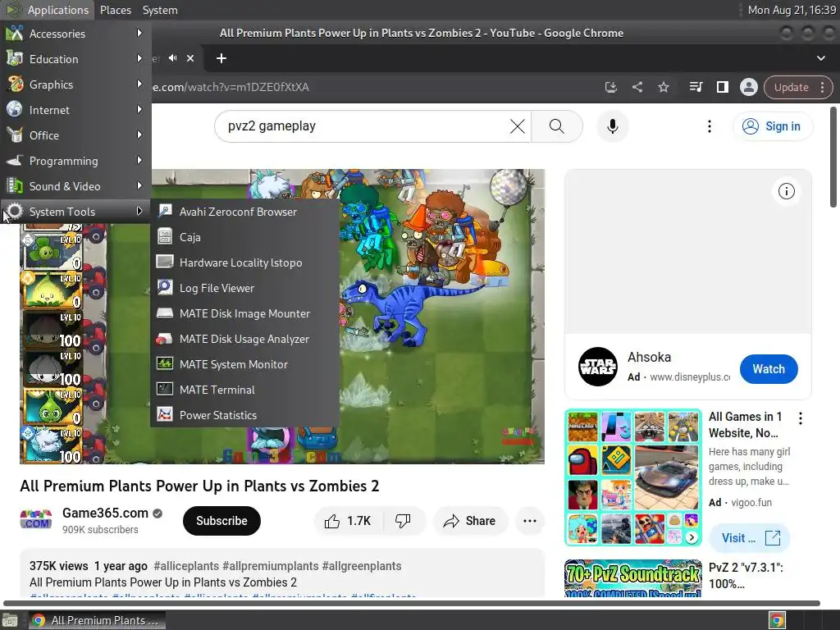This screenshot has width=840, height=630.
Task: Subscribe to Game365.com
Action: click(x=221, y=521)
